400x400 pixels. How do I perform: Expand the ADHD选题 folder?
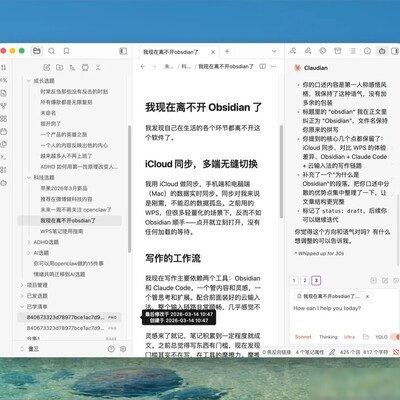(x=29, y=242)
